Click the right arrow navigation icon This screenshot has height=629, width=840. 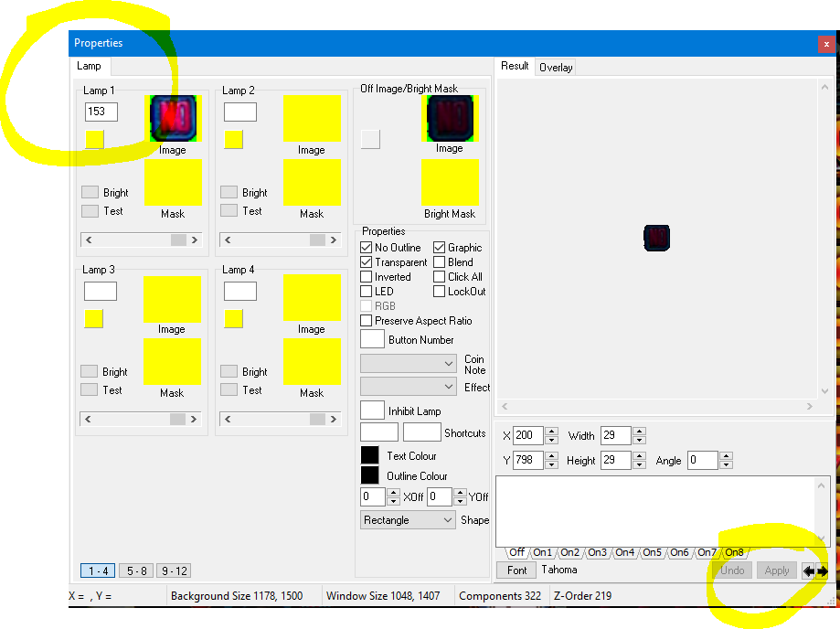[823, 570]
